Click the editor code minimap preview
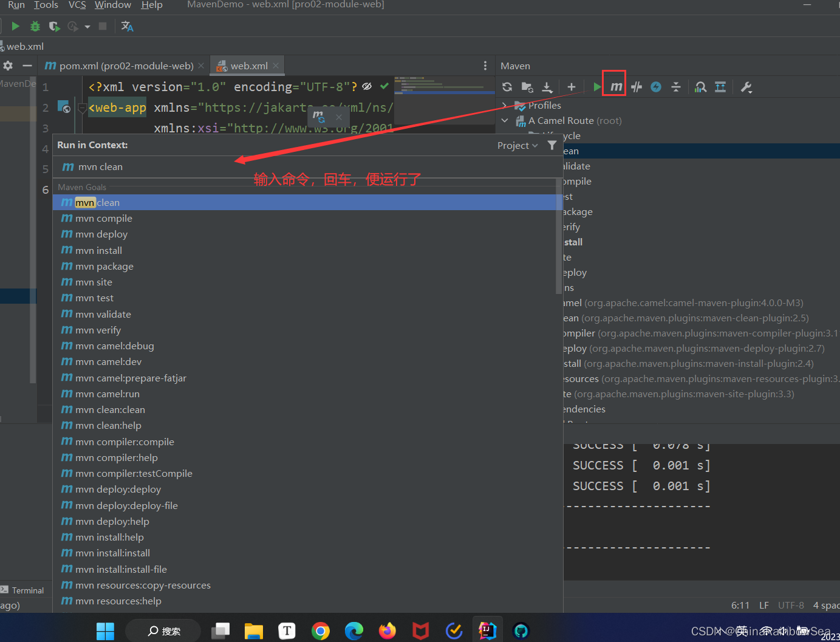The height and width of the screenshot is (642, 840). click(x=445, y=101)
